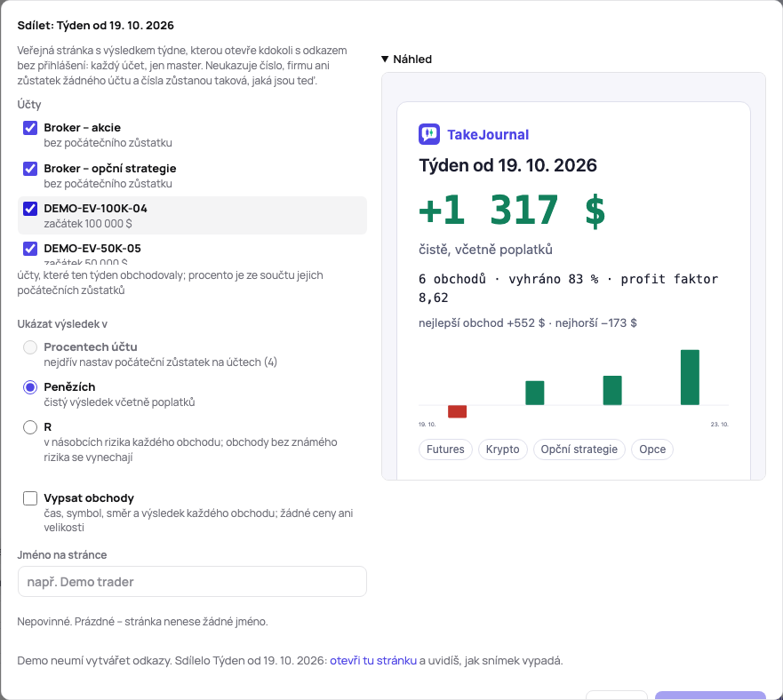Click the 'účty, které ten týden obchodovaly' note
The height and width of the screenshot is (700, 783).
coord(171,282)
